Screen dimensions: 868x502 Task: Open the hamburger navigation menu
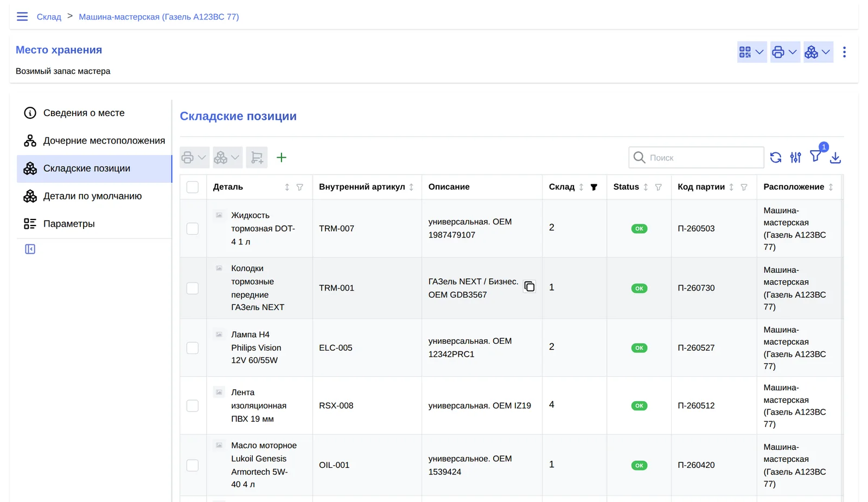[x=22, y=17]
